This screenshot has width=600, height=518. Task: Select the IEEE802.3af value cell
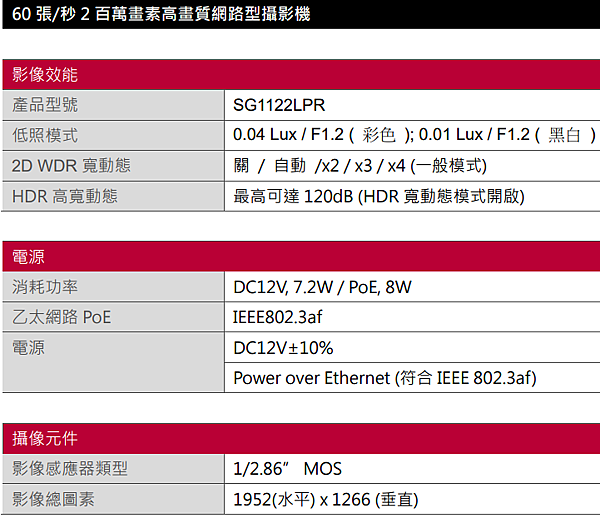[278, 318]
